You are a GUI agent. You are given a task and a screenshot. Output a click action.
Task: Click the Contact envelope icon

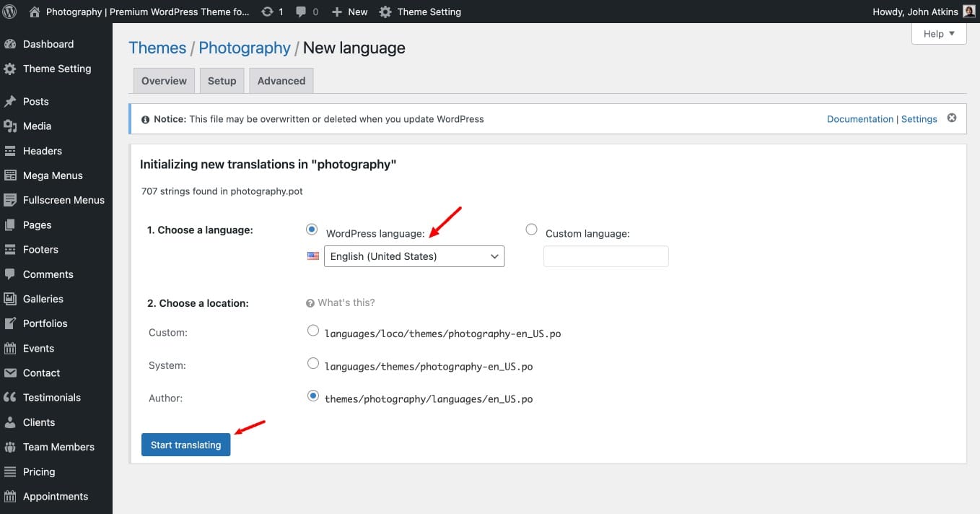(x=10, y=373)
